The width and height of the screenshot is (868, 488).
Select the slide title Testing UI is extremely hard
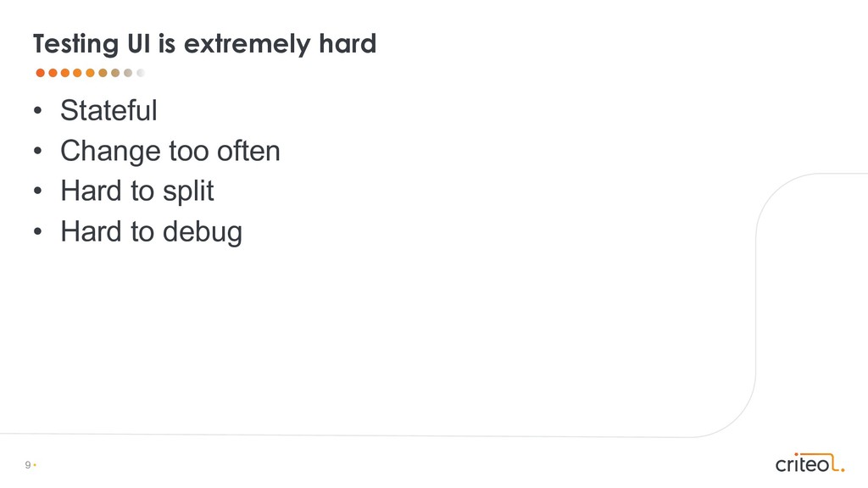(204, 44)
